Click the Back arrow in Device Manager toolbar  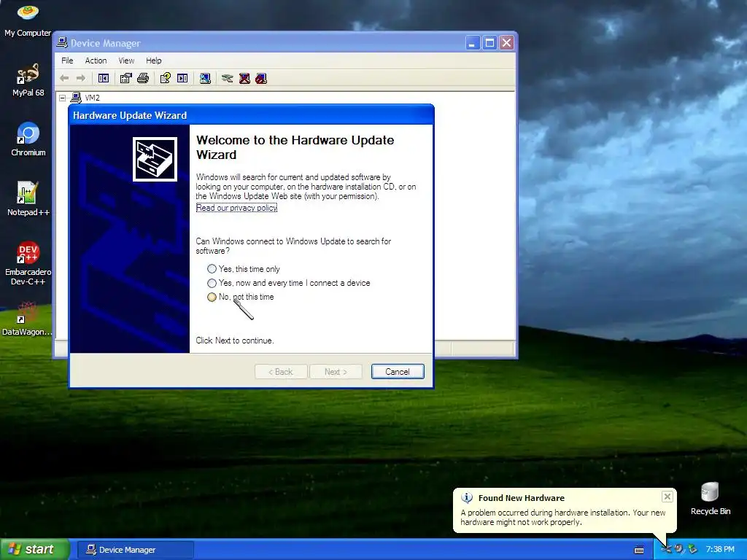point(64,78)
